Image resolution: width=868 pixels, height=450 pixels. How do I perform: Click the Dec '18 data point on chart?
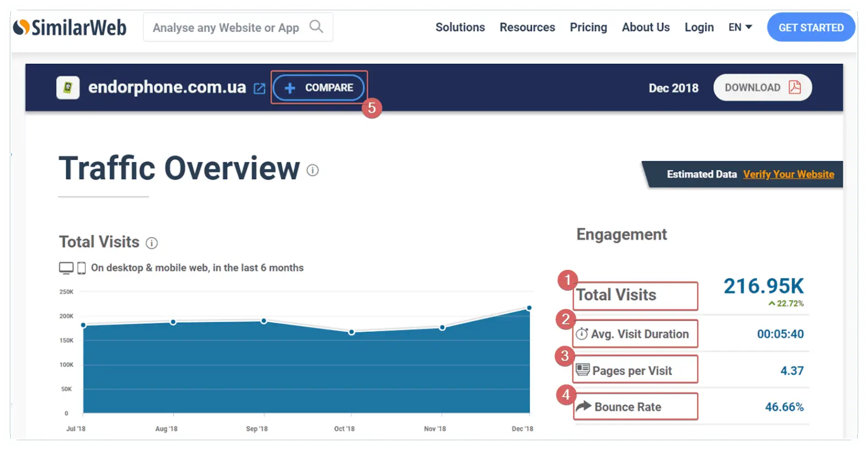pos(529,308)
